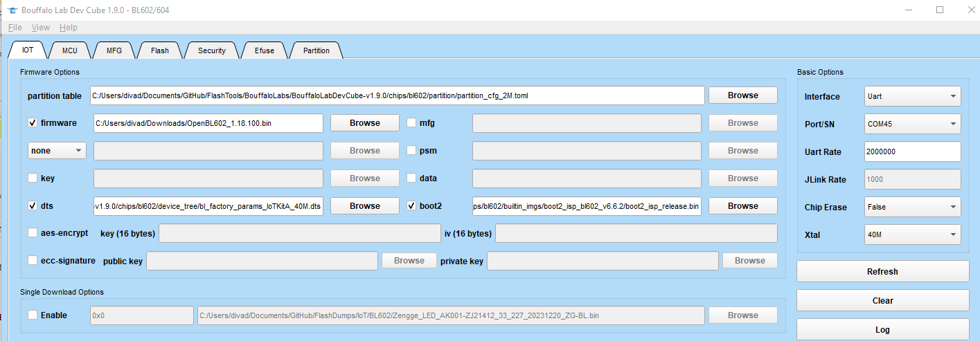Click the 0x0 address field

tap(142, 315)
